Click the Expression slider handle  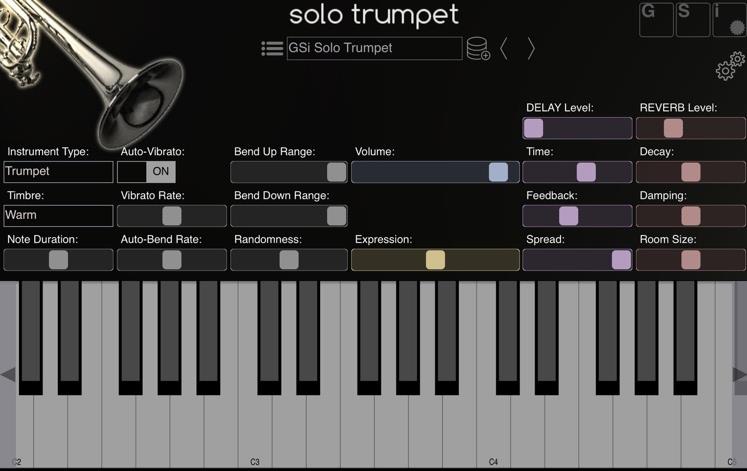click(x=435, y=260)
